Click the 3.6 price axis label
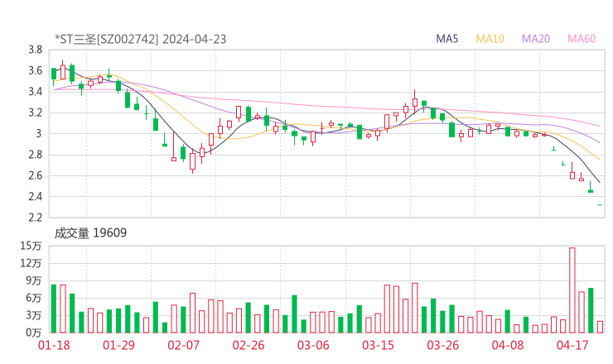Image resolution: width=613 pixels, height=364 pixels. [x=35, y=70]
